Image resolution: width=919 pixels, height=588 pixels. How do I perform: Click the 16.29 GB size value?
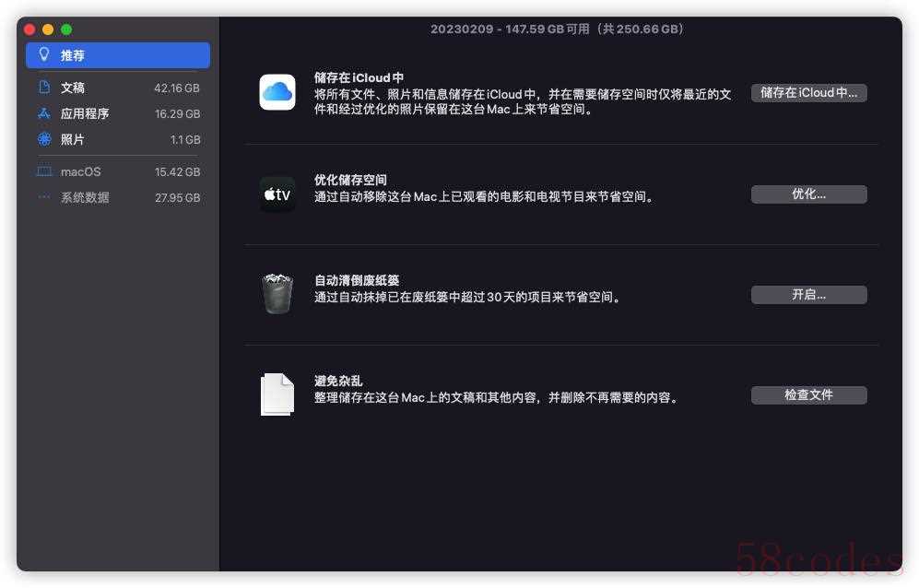point(177,113)
